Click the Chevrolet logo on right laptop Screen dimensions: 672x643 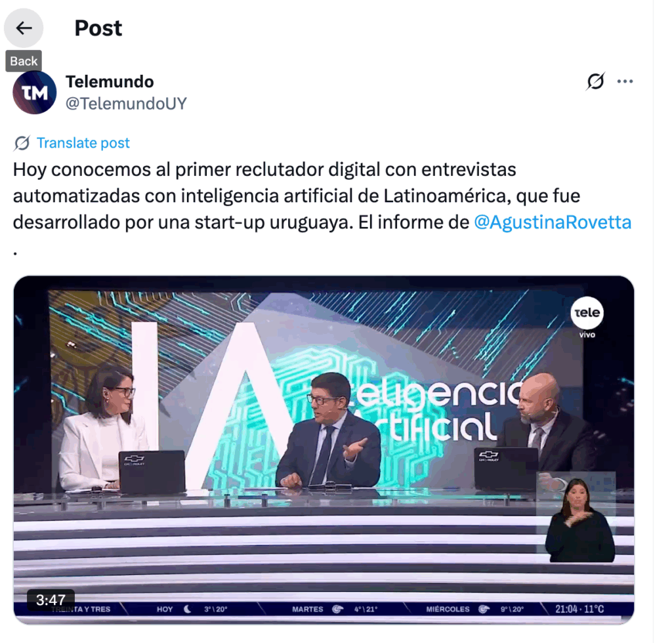[x=488, y=455]
